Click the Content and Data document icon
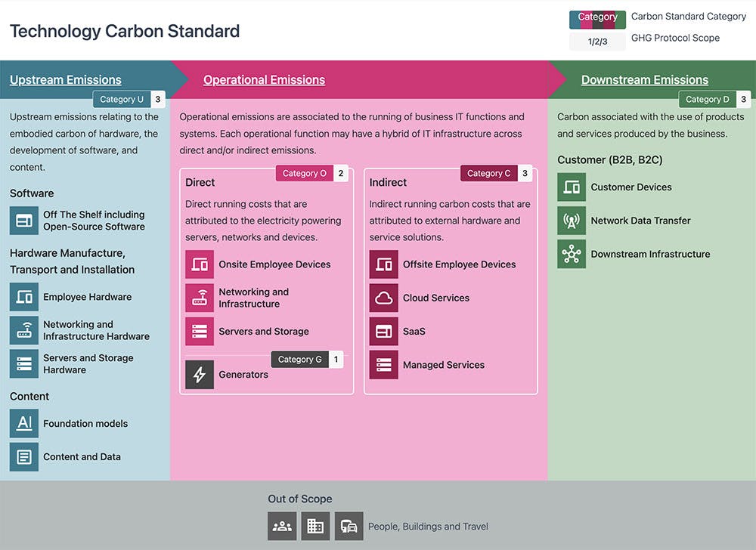Viewport: 756px width, 550px height. pos(24,456)
